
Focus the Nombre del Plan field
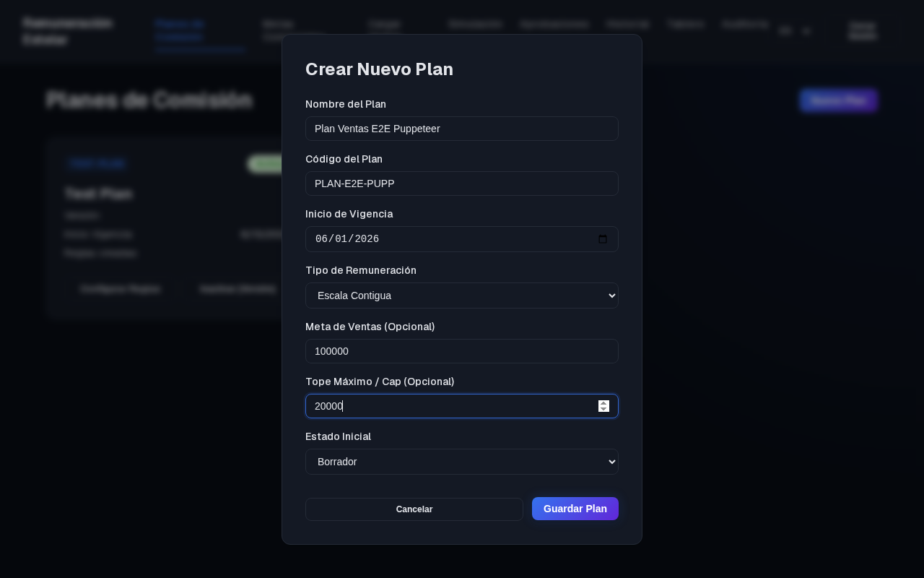(x=462, y=129)
